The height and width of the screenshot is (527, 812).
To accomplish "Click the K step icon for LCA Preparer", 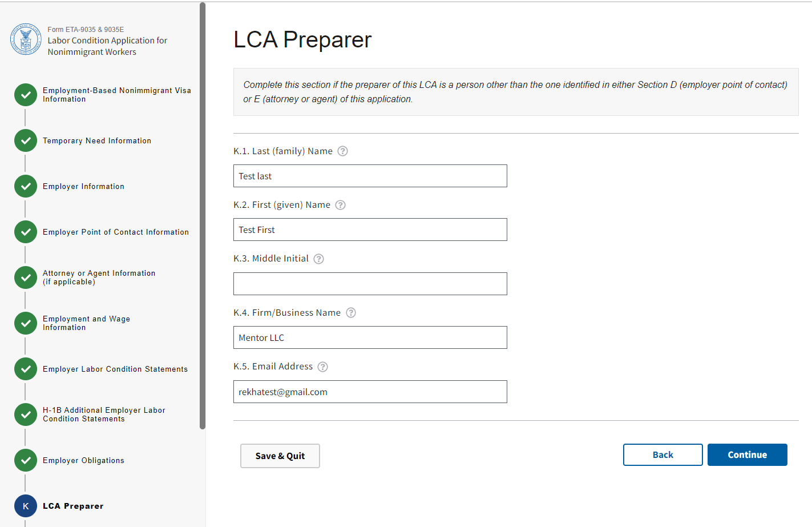I will 26,506.
